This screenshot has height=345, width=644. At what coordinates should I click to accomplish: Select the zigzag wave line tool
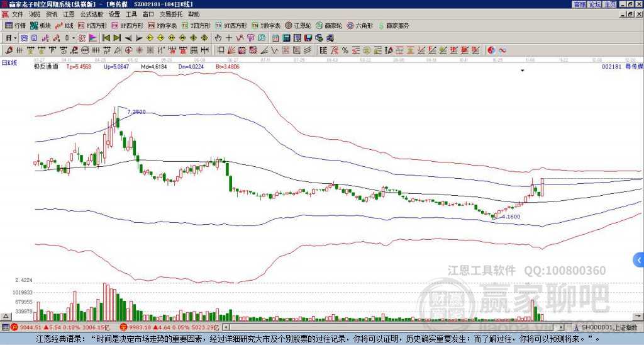274,50
